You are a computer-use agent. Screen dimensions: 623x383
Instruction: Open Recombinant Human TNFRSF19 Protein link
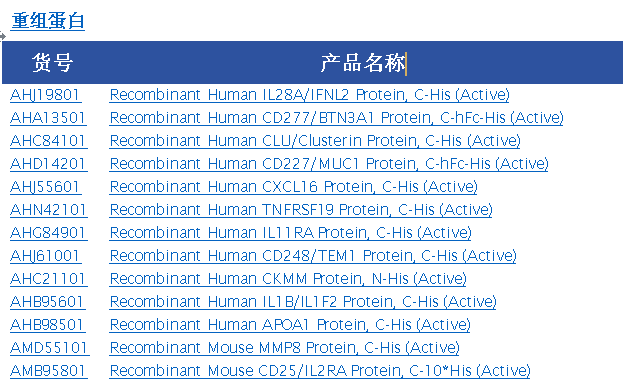(x=301, y=210)
